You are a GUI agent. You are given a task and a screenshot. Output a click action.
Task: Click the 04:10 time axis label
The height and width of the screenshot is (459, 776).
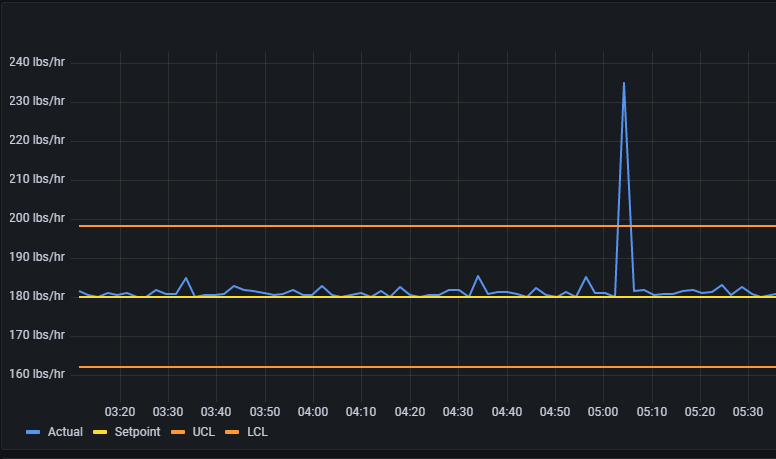[x=361, y=412]
